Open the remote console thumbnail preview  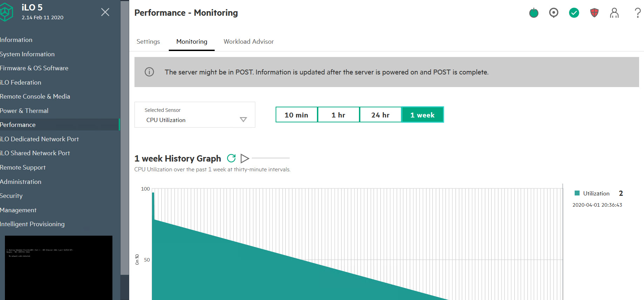[58, 267]
